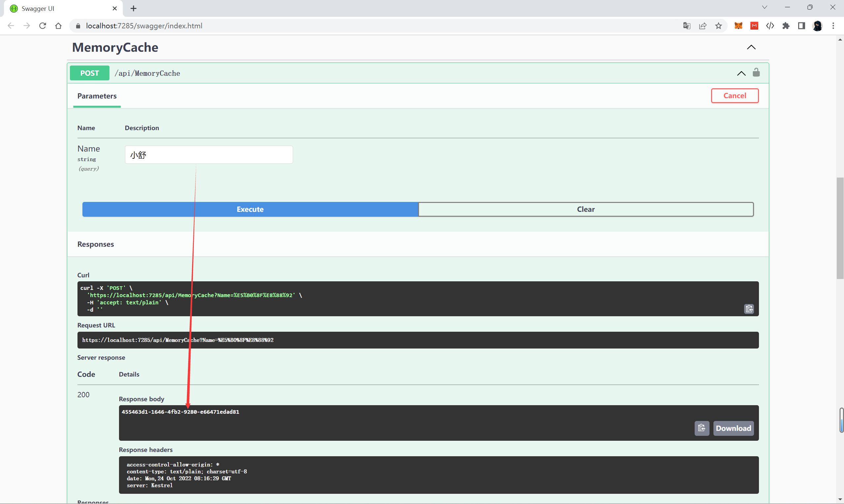Click the Google Translate icon in the address bar
Screen dimensions: 844x504
point(687,26)
